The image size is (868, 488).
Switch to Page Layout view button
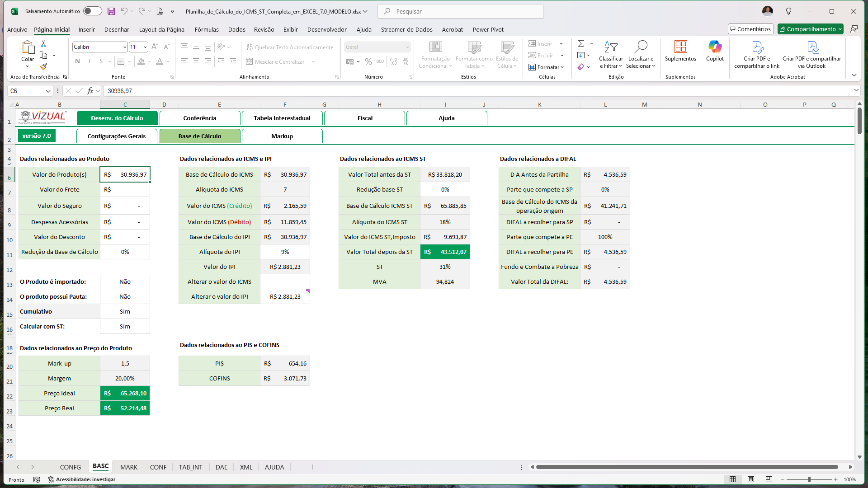coord(750,479)
